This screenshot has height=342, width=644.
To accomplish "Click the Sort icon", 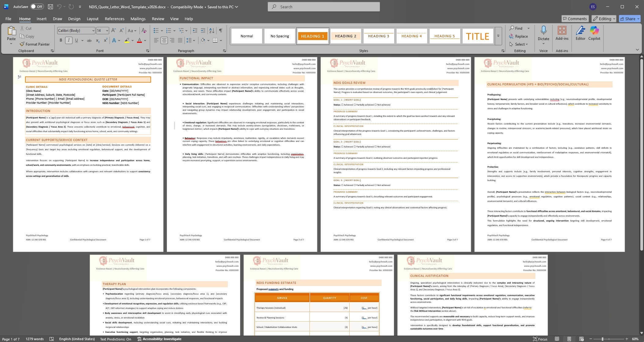I will [212, 30].
